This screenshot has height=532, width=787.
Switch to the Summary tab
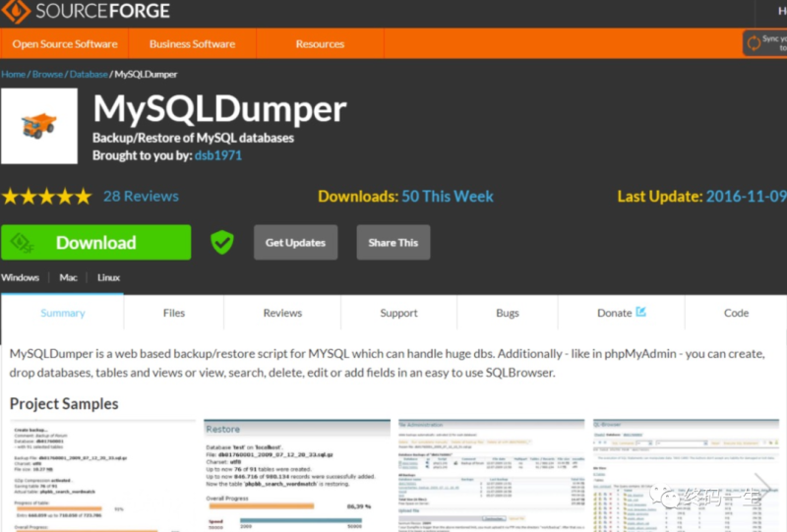[x=63, y=313]
